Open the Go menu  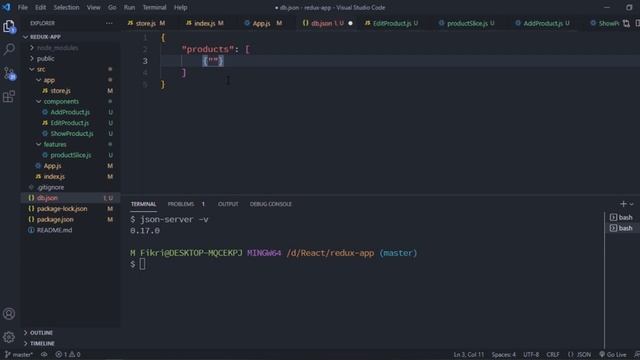tap(112, 7)
